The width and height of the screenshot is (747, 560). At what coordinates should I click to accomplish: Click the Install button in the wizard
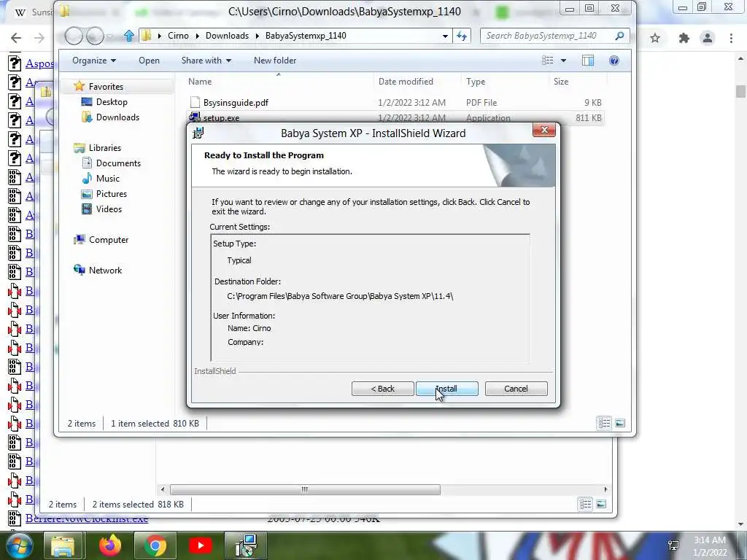(447, 389)
